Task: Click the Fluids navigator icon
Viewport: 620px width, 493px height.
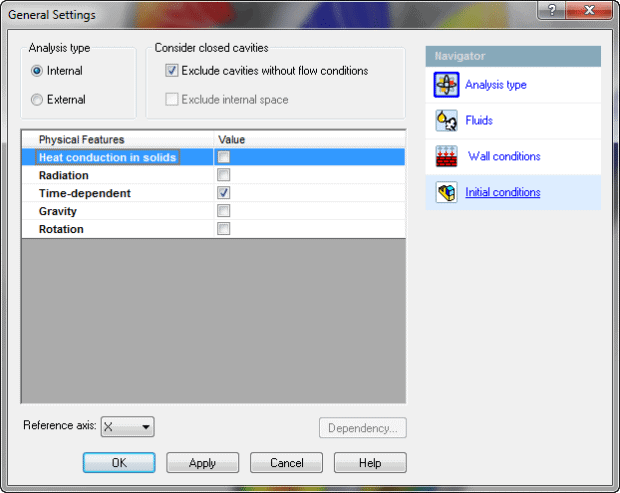Action: [446, 121]
